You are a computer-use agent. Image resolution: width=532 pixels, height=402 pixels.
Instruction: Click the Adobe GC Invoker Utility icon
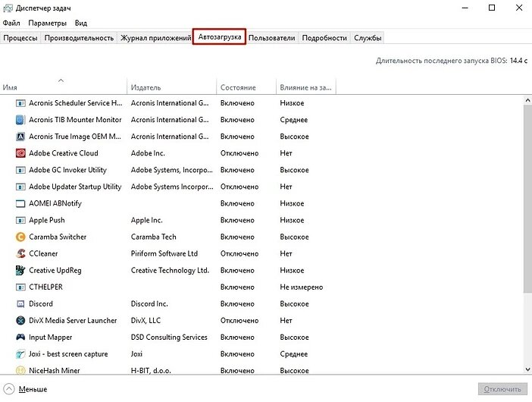pos(20,170)
